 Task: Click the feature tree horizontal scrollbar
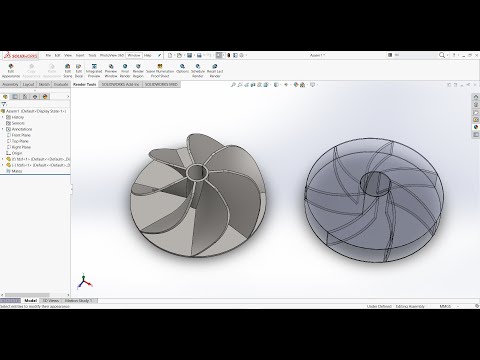27,295
